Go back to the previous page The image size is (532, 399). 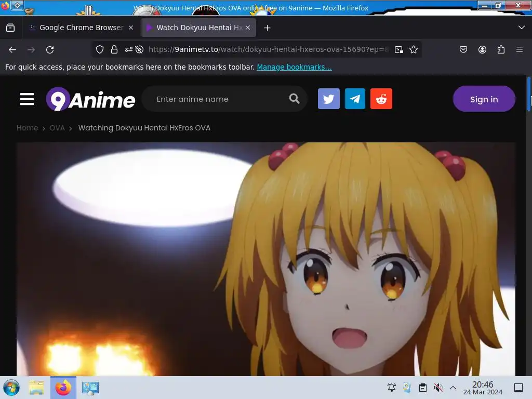12,50
